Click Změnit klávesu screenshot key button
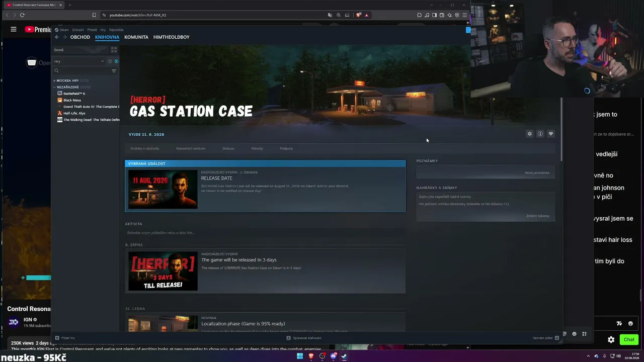This screenshot has height=362, width=644. (537, 216)
